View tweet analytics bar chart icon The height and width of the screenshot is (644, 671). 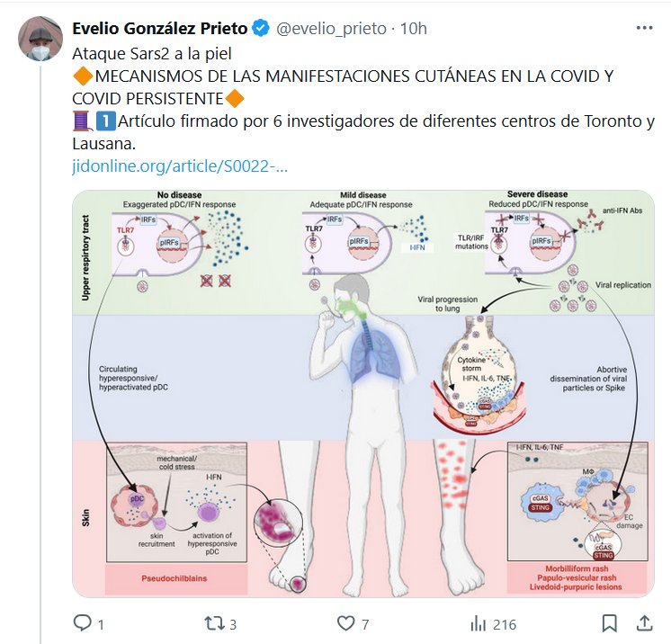point(478,623)
